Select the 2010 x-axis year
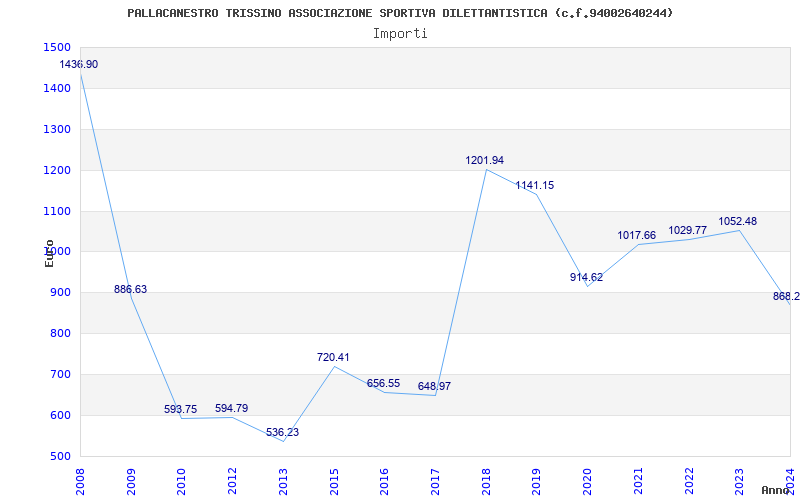 182,481
